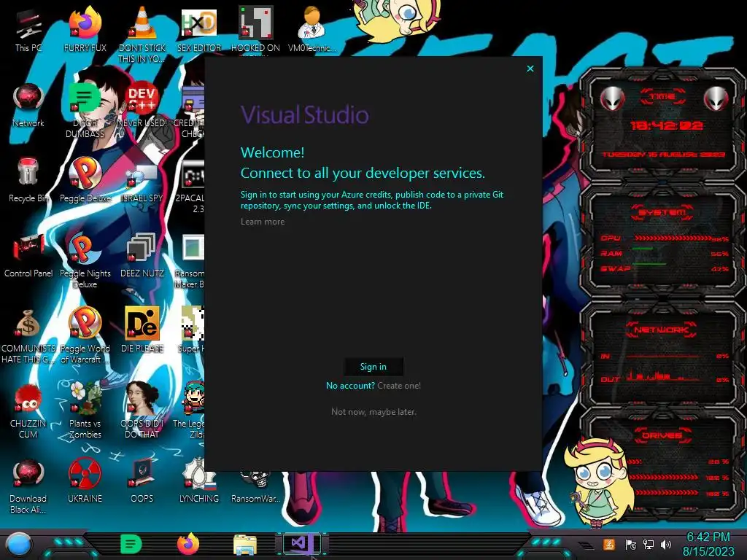Screen dimensions: 747x560
Task: Select the DEV C++ desktop shortcut
Action: (x=142, y=106)
